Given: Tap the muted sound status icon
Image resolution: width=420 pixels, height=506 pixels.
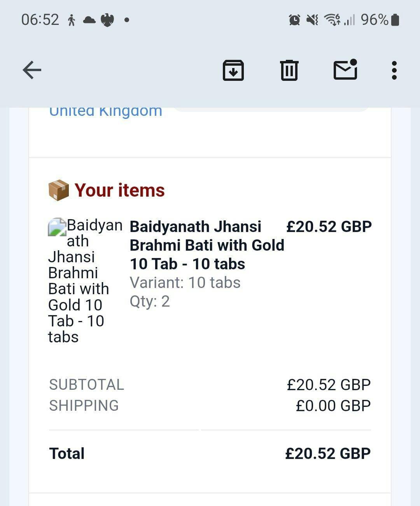Looking at the screenshot, I should point(312,19).
